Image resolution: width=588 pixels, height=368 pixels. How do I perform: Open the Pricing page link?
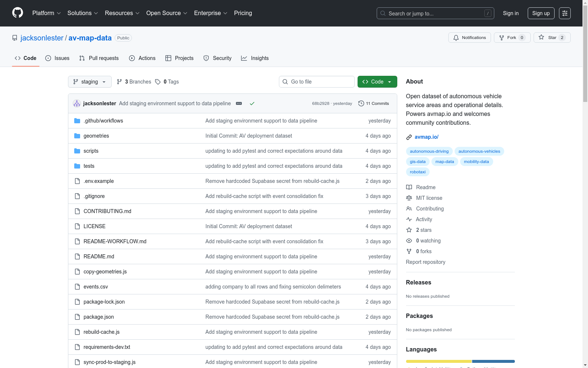click(243, 13)
